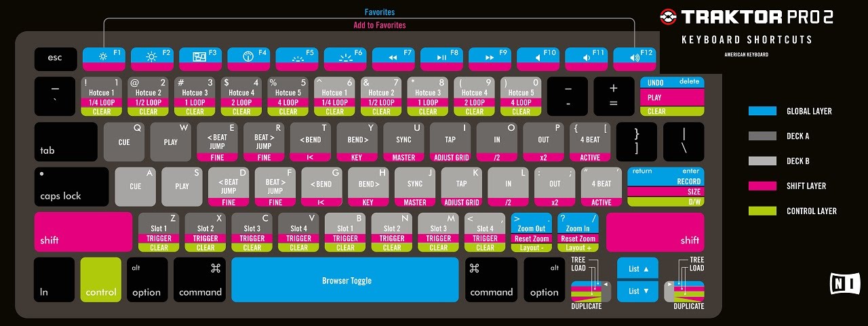Viewport: 868px width, 326px height.
Task: Click the K key TAP / ADJUST GRID
Action: tap(461, 186)
